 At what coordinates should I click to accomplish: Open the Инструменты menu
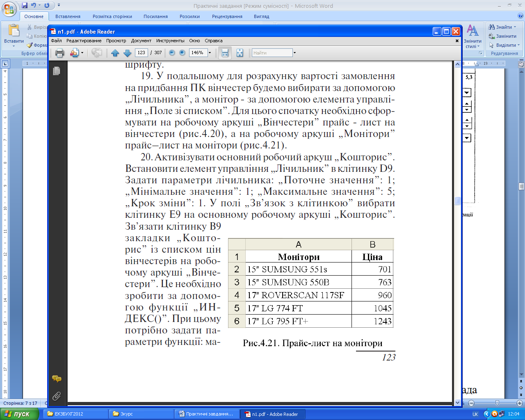pos(170,41)
